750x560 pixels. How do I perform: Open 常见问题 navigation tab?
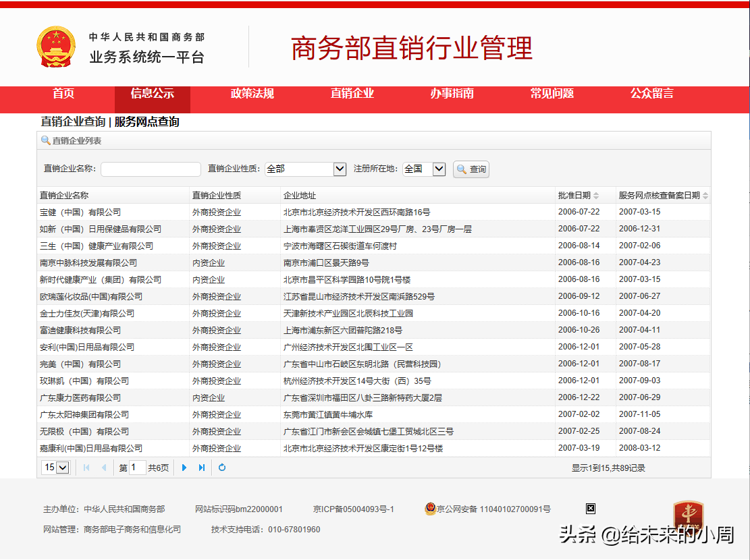tap(552, 94)
